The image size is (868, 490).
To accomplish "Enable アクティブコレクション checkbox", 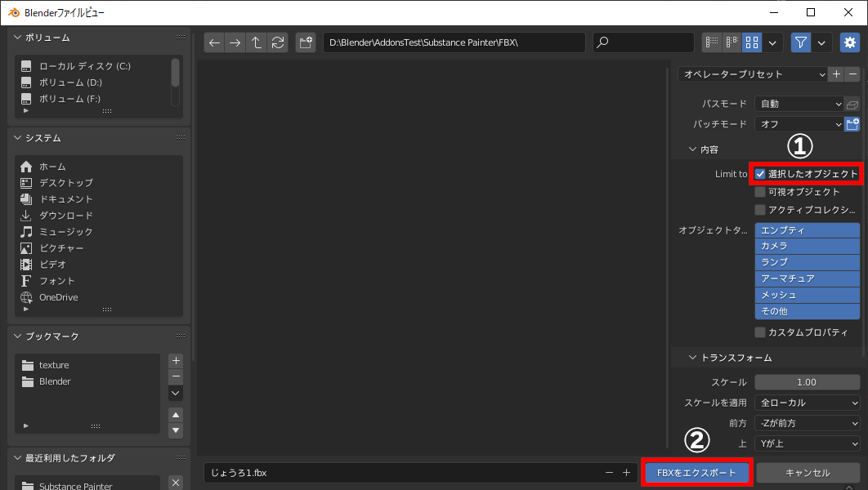I will [760, 210].
